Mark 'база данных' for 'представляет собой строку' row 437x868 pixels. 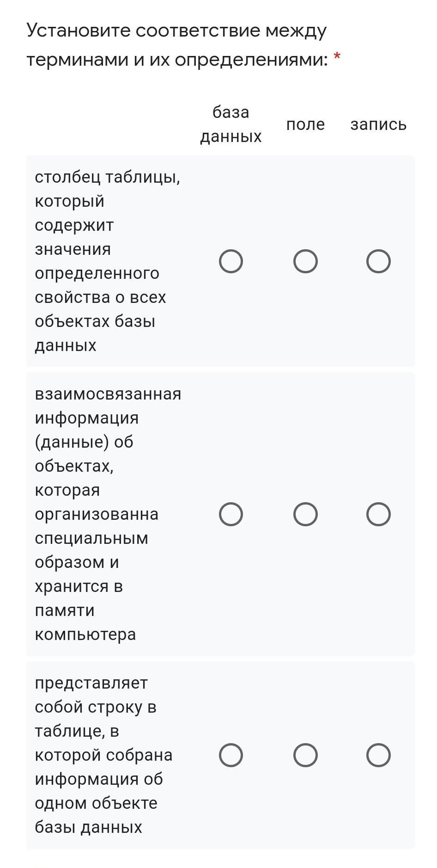(231, 755)
